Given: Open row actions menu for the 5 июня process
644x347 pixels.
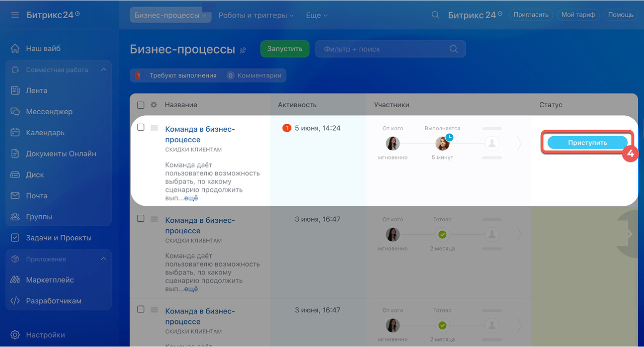Looking at the screenshot, I should (x=154, y=128).
